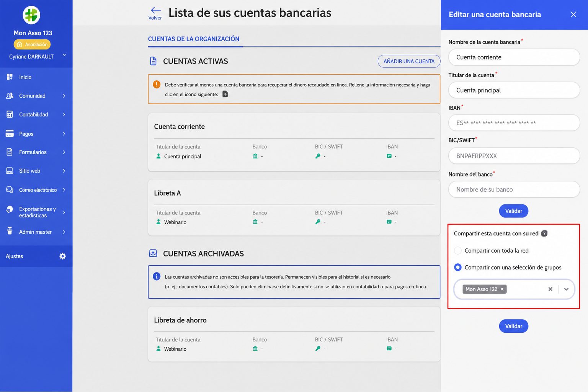This screenshot has height=392, width=588.
Task: Open the Formularios menu item
Action: pos(33,152)
